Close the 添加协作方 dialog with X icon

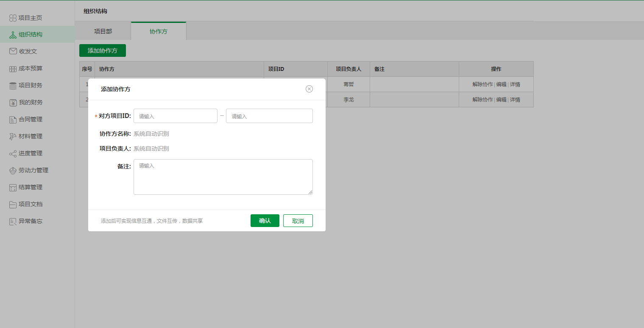(x=309, y=89)
